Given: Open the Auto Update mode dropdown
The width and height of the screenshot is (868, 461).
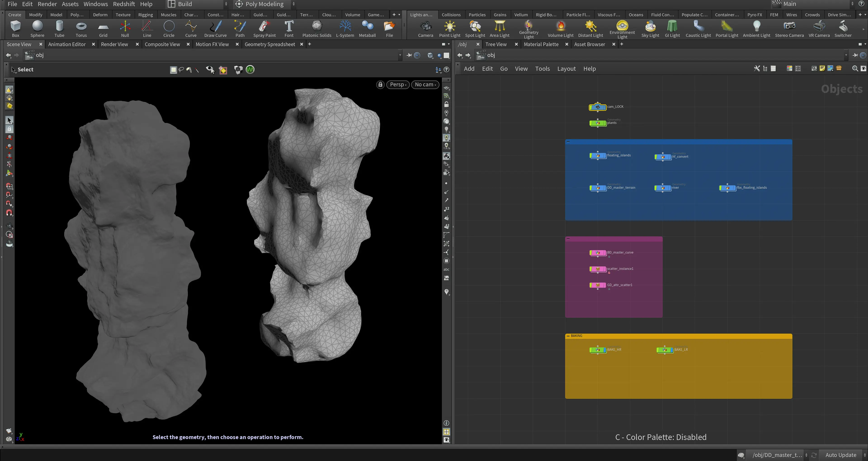Looking at the screenshot, I should (x=843, y=455).
